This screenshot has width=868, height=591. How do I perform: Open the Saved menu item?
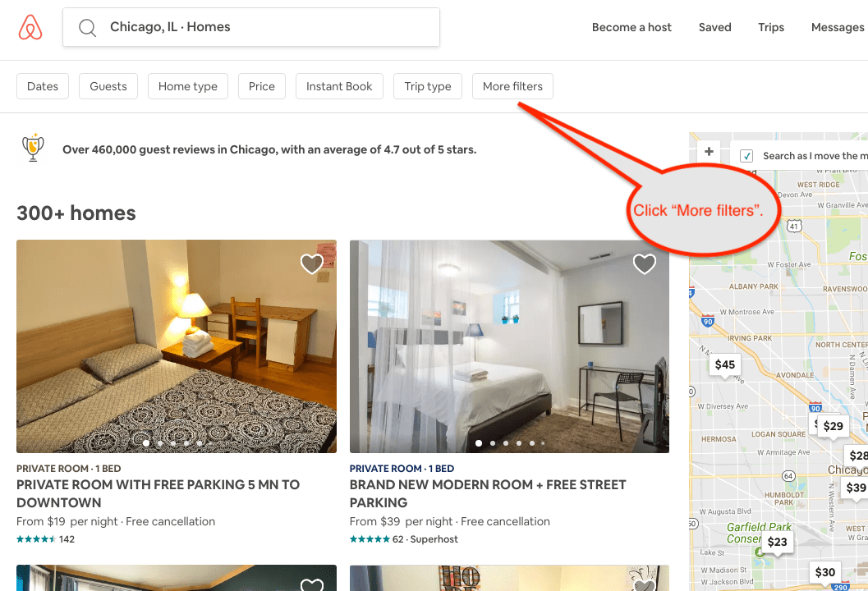[714, 27]
